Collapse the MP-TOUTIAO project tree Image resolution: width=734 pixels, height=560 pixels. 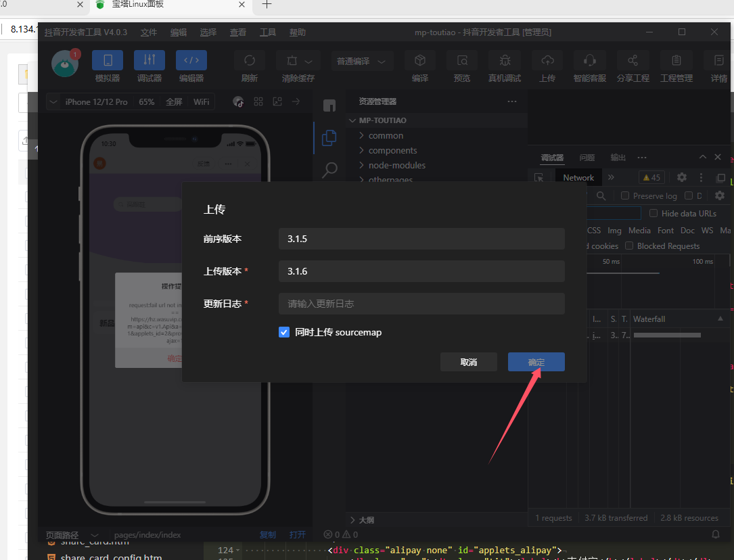[352, 120]
